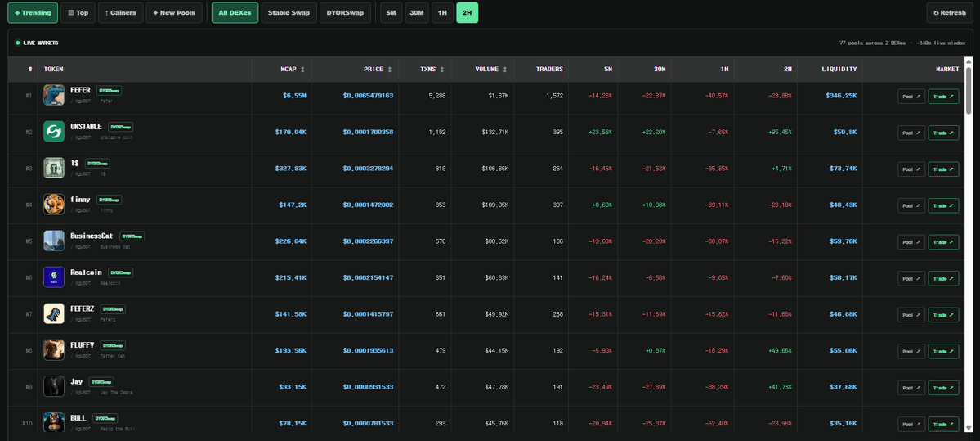This screenshot has height=441, width=980.
Task: Sort by MCAP column arrows
Action: (303, 70)
